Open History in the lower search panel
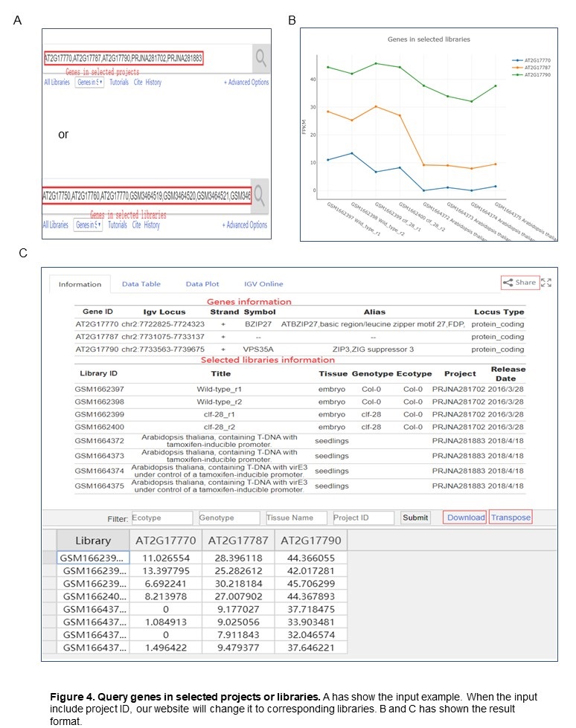The height and width of the screenshot is (728, 576). pos(152,225)
